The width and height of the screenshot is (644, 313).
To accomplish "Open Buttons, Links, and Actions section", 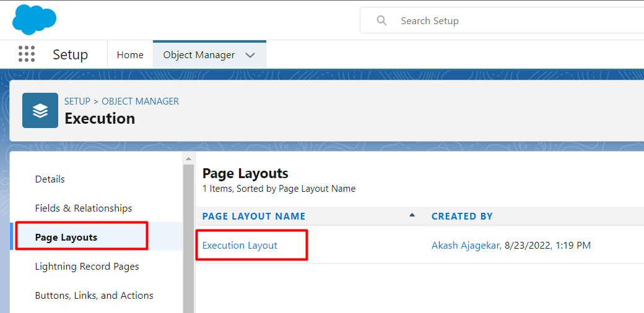I will tap(94, 296).
